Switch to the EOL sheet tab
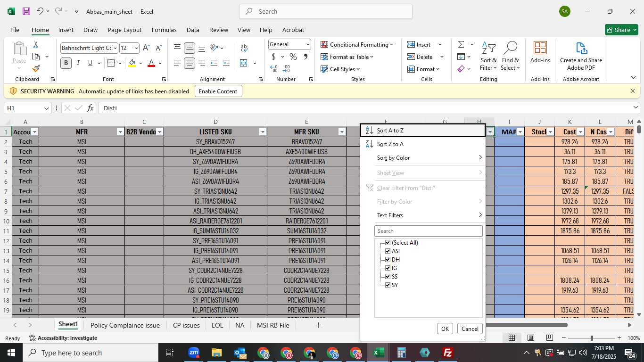Screen dimensions: 644x362 tap(217, 325)
